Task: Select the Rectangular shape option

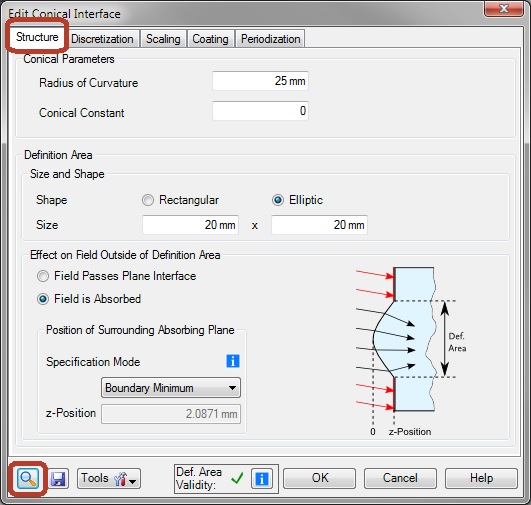Action: pos(147,200)
